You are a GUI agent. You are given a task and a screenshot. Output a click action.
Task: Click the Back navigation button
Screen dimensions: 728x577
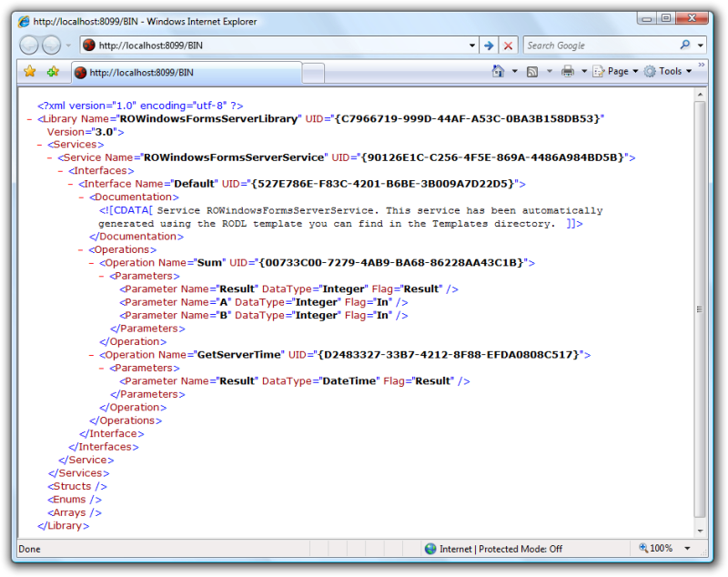28,45
